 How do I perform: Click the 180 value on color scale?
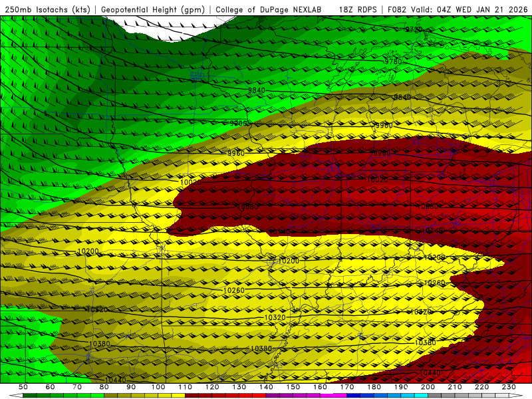(x=374, y=386)
